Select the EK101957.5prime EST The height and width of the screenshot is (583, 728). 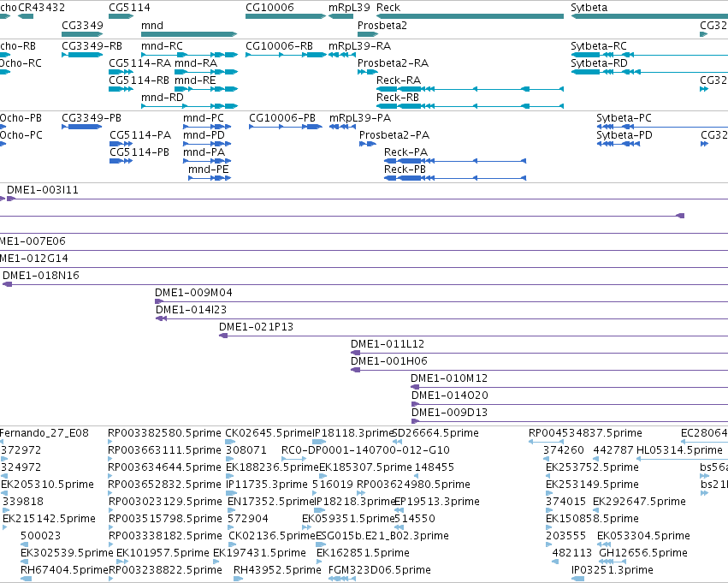(x=122, y=562)
